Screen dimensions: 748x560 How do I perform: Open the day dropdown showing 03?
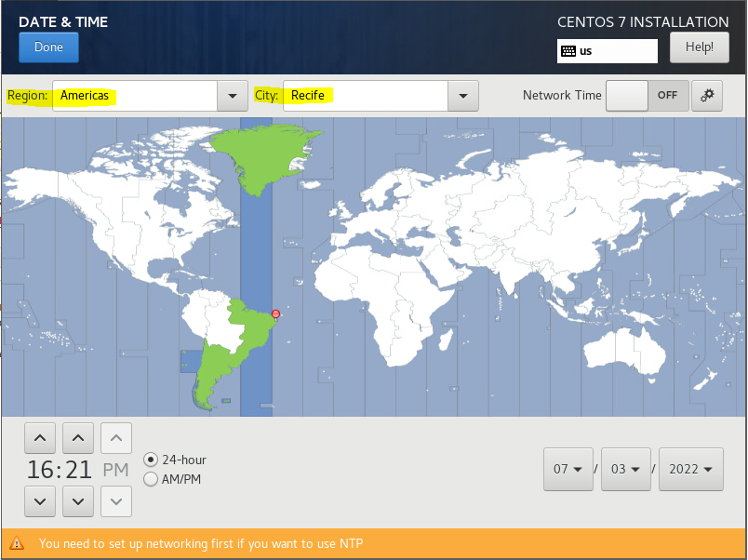[625, 469]
